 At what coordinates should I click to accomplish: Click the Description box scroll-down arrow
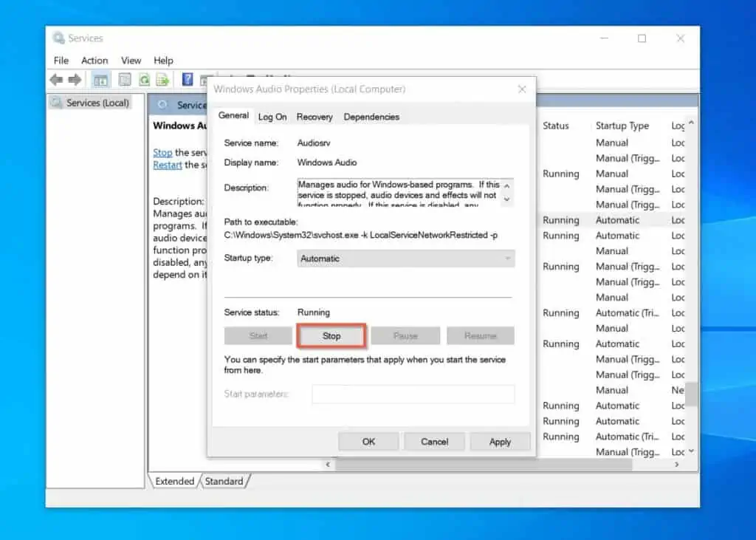(x=506, y=199)
